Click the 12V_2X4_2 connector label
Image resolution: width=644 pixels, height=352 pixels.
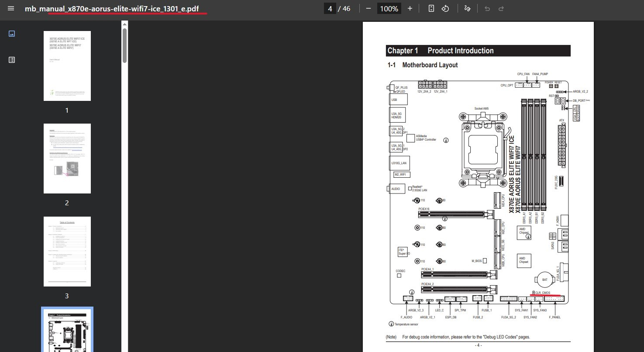pos(424,92)
